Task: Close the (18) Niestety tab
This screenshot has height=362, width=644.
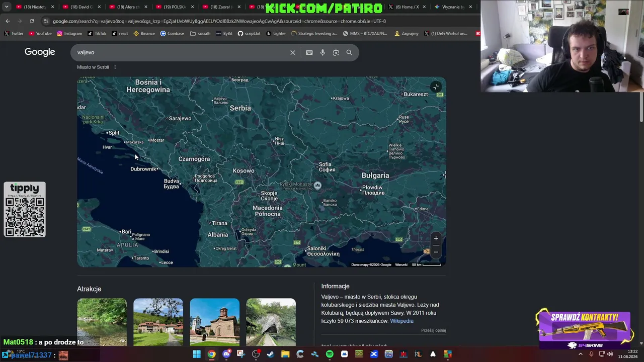Action: pyautogui.click(x=52, y=7)
